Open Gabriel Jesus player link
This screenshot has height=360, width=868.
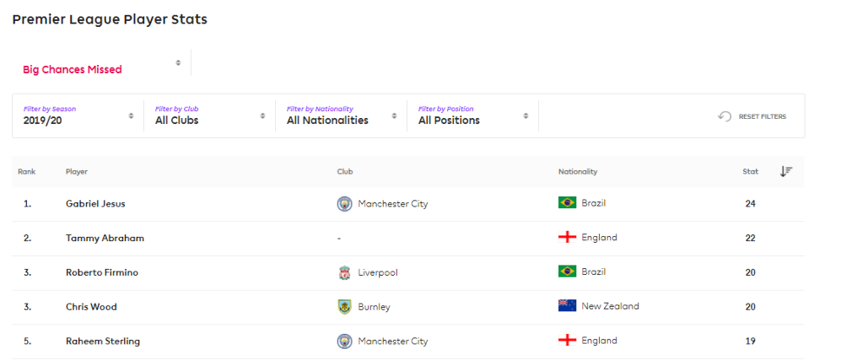[95, 204]
